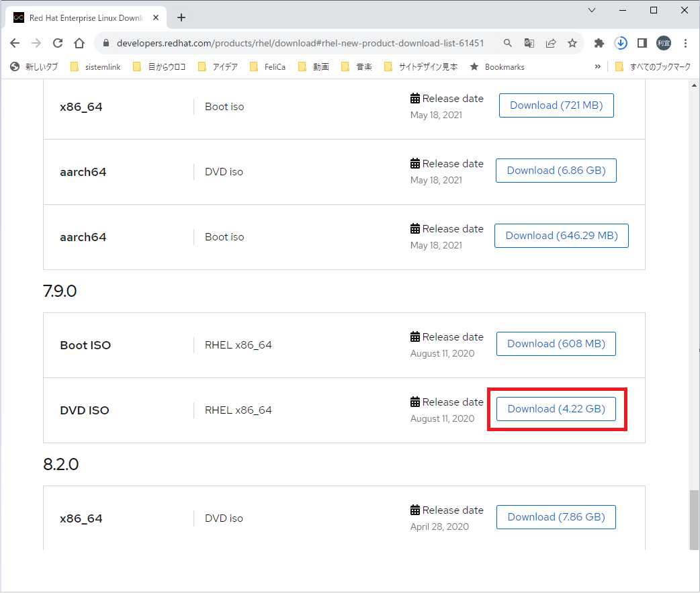Click the Download (4.22 GB) button
This screenshot has height=593, width=700.
coord(556,409)
